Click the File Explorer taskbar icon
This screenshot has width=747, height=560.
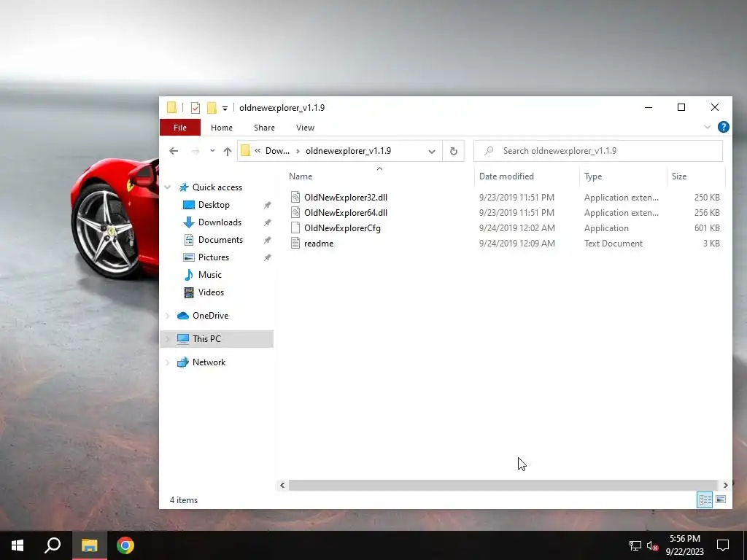pos(89,545)
